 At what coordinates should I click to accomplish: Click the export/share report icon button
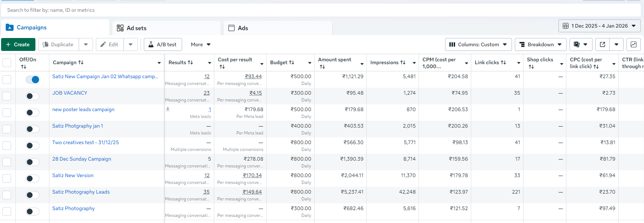[x=602, y=44]
